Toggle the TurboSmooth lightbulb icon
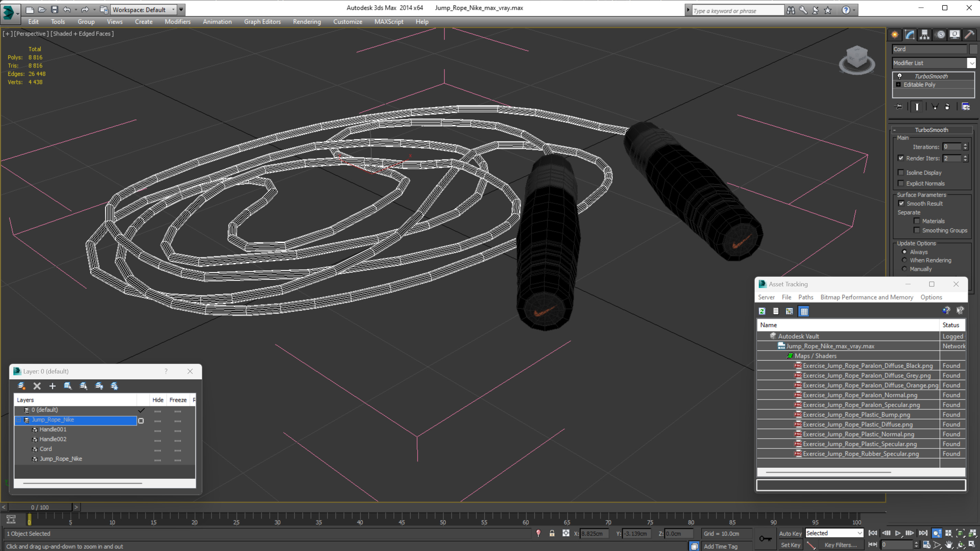This screenshot has height=551, width=980. click(899, 76)
